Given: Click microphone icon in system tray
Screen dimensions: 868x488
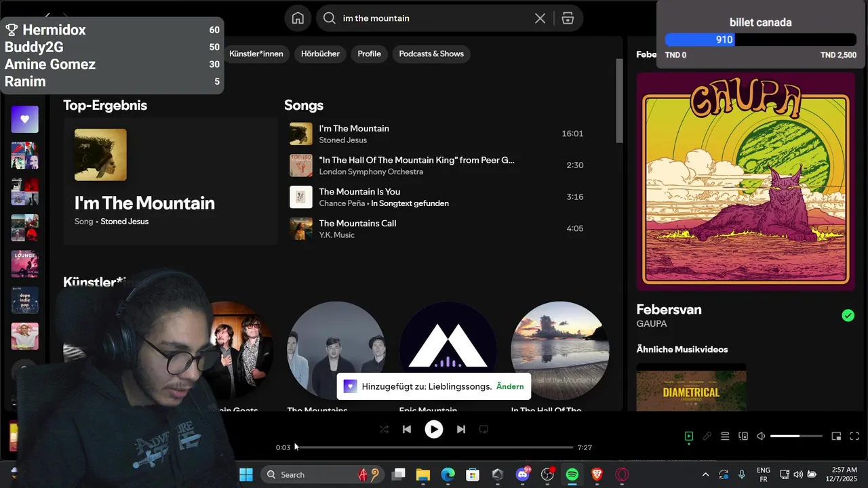Looking at the screenshot, I should 742,474.
